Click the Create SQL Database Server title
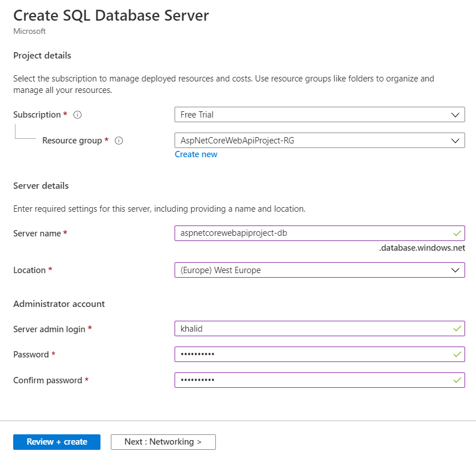Image resolution: width=476 pixels, height=459 pixels. [111, 15]
